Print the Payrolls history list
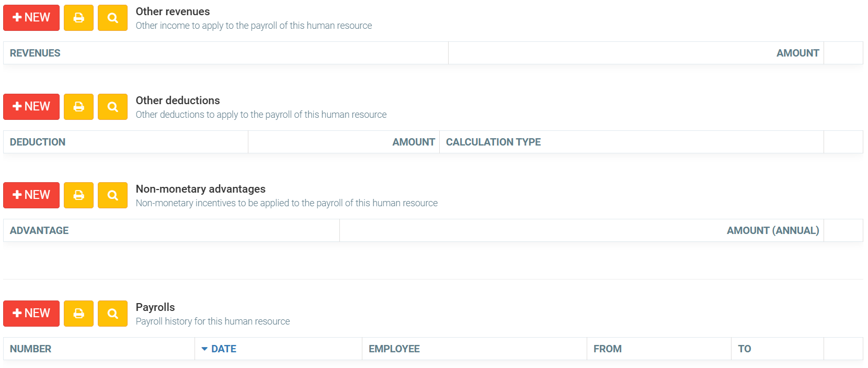Viewport: 868px width, 368px height. tap(78, 314)
